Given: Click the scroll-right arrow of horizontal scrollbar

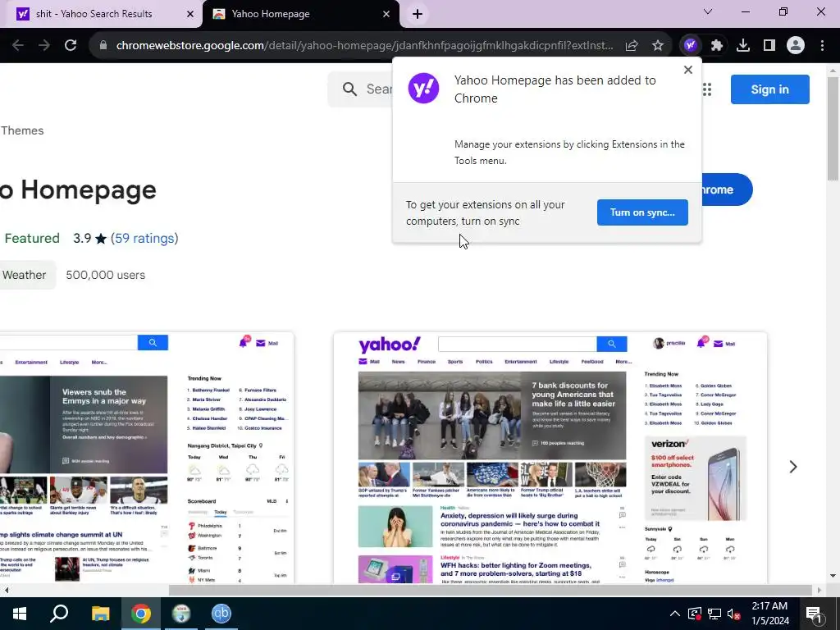Looking at the screenshot, I should (819, 591).
